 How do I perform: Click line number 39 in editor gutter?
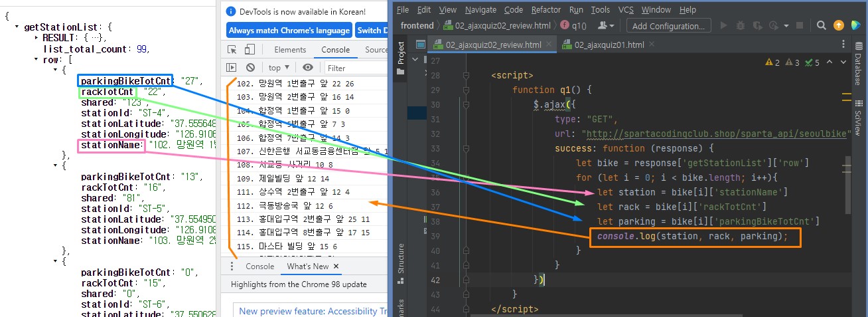[435, 236]
